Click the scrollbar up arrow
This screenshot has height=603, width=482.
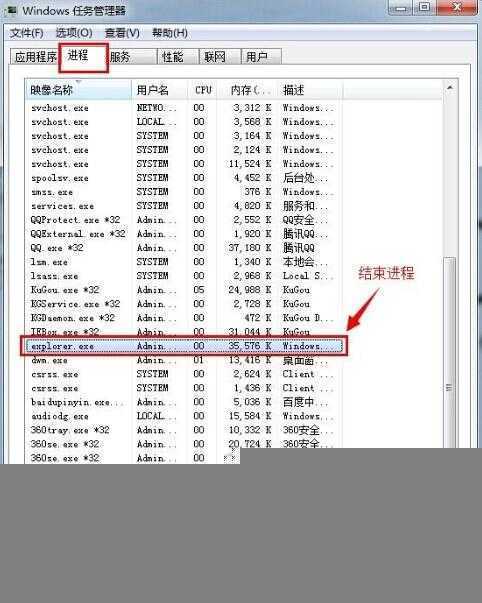449,88
